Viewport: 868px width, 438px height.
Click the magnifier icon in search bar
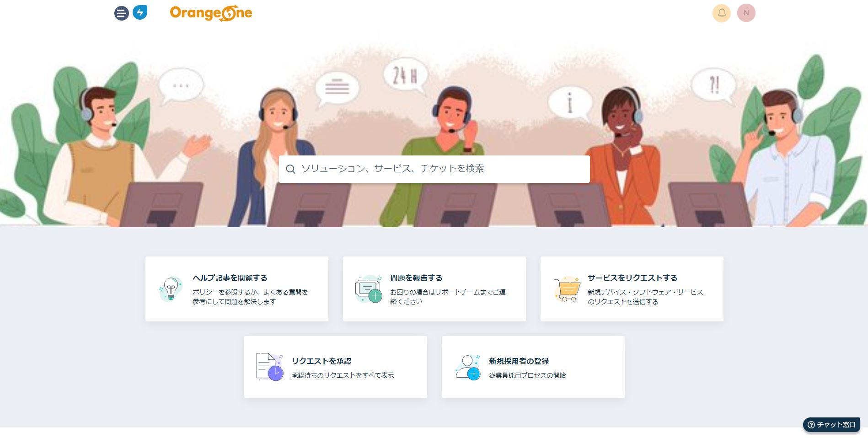click(290, 169)
